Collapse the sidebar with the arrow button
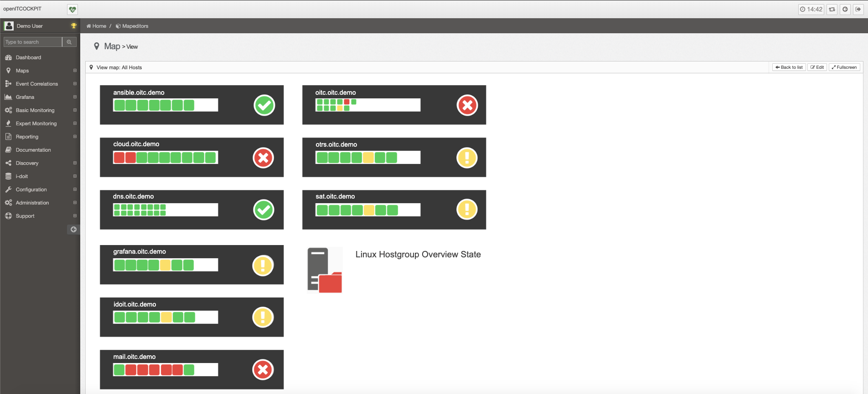This screenshot has width=868, height=394. tap(73, 229)
